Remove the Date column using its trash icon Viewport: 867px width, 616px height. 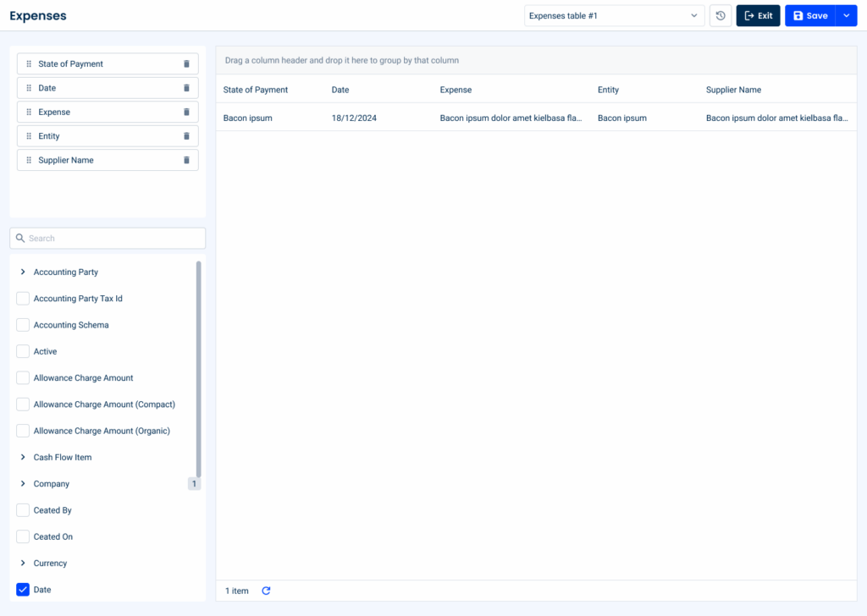click(x=186, y=88)
